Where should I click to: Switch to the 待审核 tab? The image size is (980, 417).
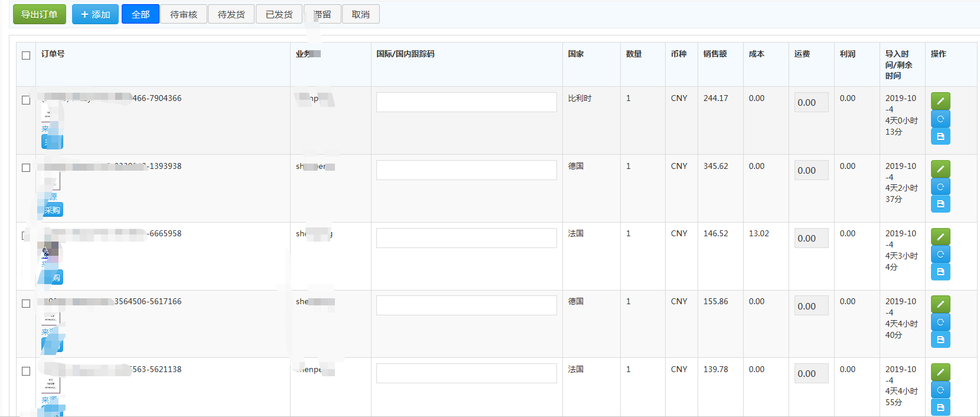(184, 14)
